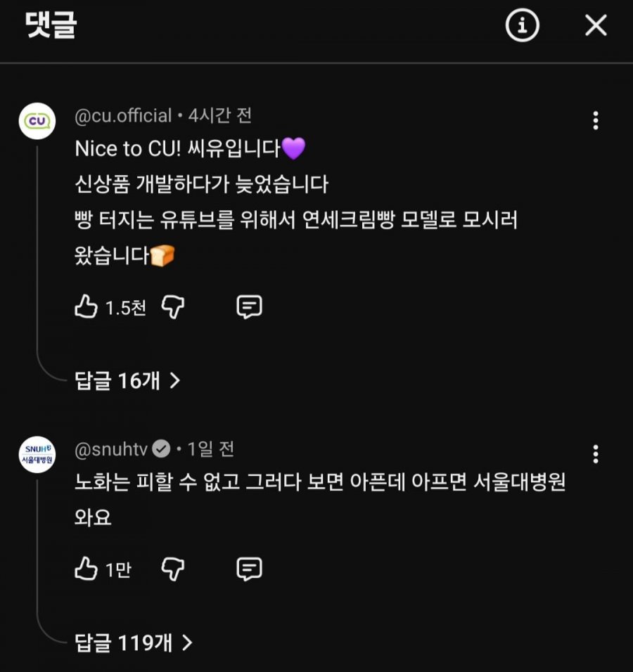Open options menu for snuhtv comment
Screen dimensions: 633x672
tap(596, 454)
